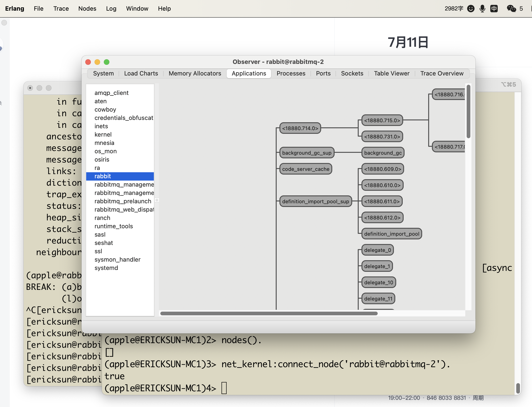Screen dimensions: 532x407
Task: Click the <18880.714.0> process node
Action: click(300, 128)
